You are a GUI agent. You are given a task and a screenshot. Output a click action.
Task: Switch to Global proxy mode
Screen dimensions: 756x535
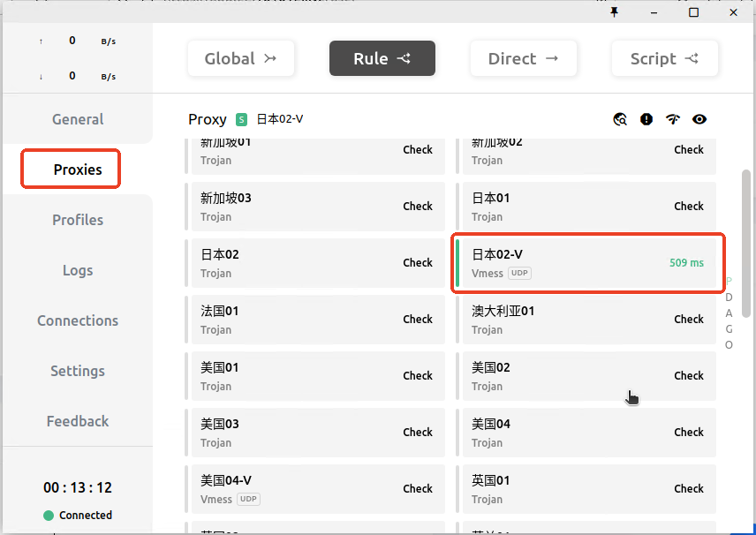pyautogui.click(x=240, y=59)
